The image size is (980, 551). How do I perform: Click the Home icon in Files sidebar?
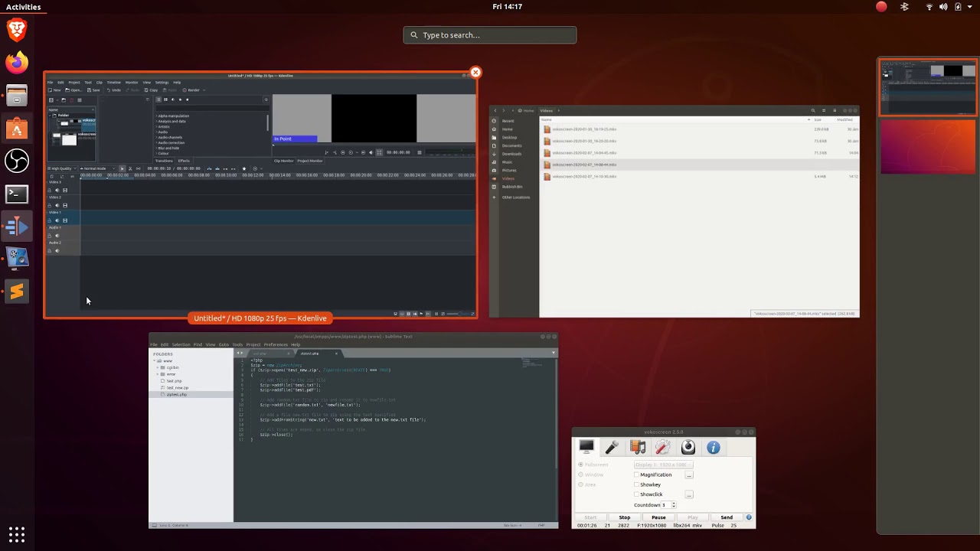(x=494, y=129)
